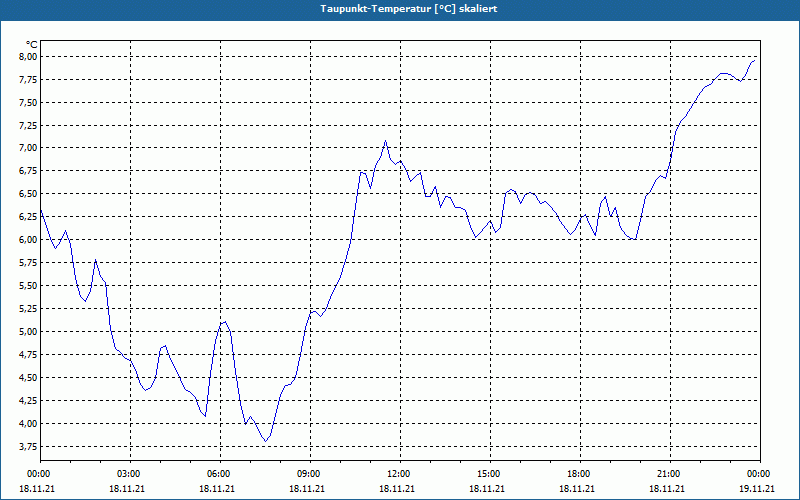Click the 5,25 y-axis label
This screenshot has height=500, width=800.
(x=29, y=309)
